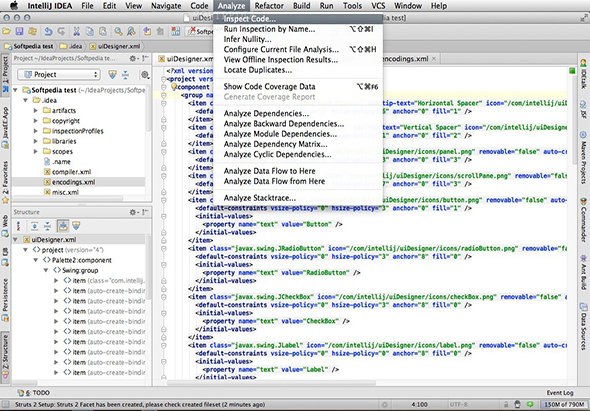Open the Project view dropdown
The width and height of the screenshot is (590, 411).
[x=58, y=75]
